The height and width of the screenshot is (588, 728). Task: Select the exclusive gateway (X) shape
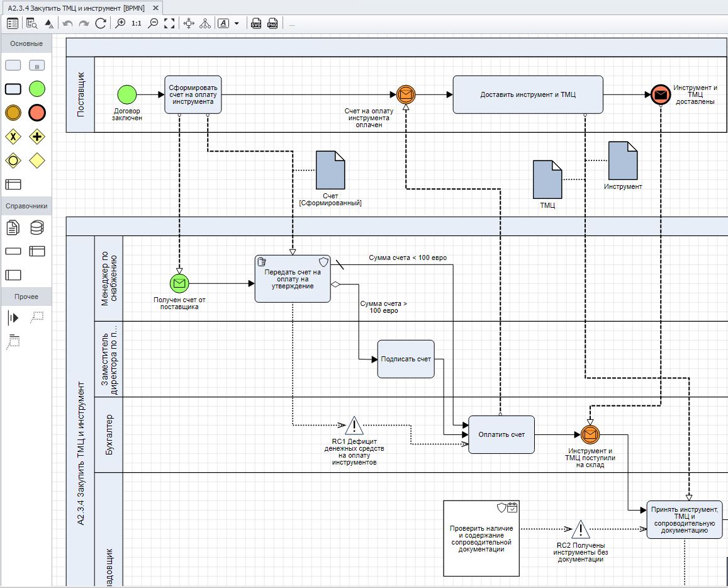pyautogui.click(x=13, y=137)
